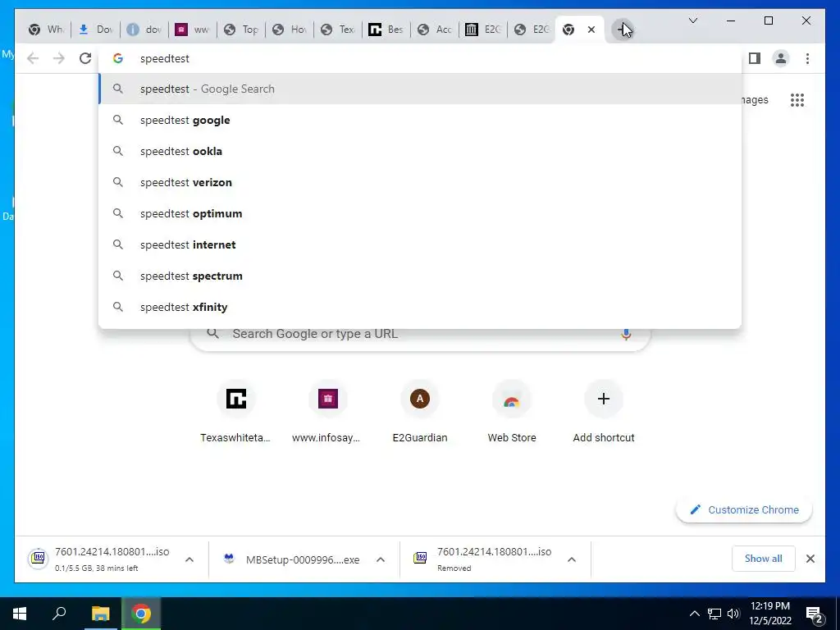Show hidden system tray icons
The image size is (840, 630).
[694, 614]
